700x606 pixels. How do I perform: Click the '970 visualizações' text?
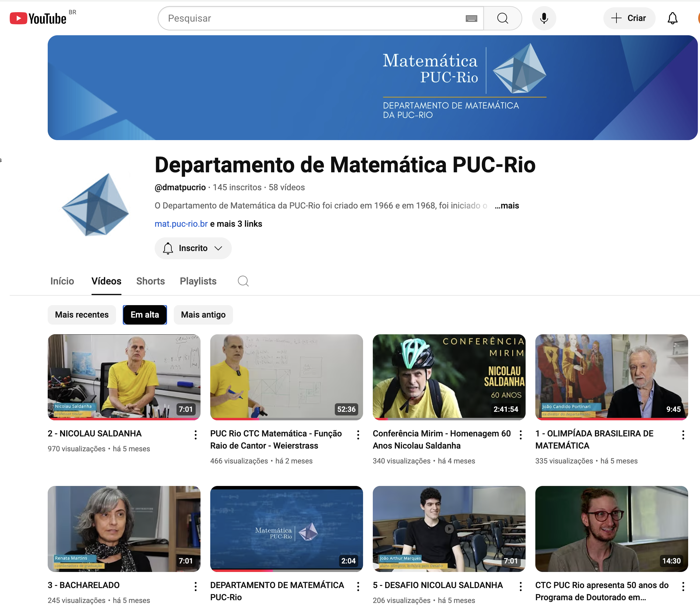[x=76, y=449]
